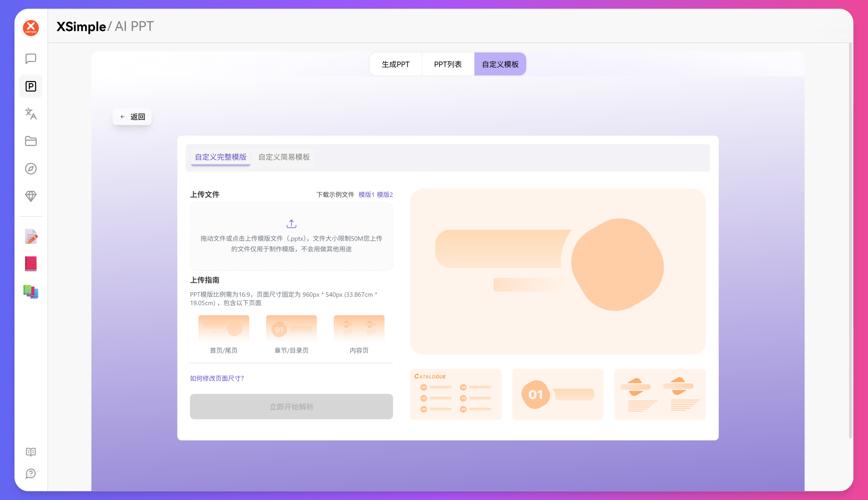Switch to the 自定义简易模板 tab

pos(284,157)
